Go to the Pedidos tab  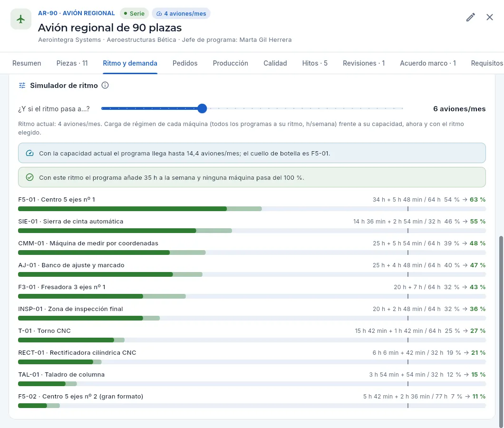pyautogui.click(x=185, y=63)
